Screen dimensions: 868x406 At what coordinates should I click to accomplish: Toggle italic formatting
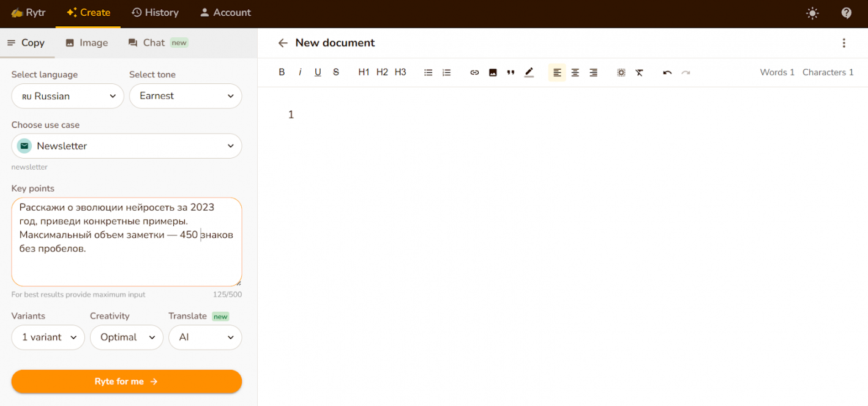click(300, 72)
